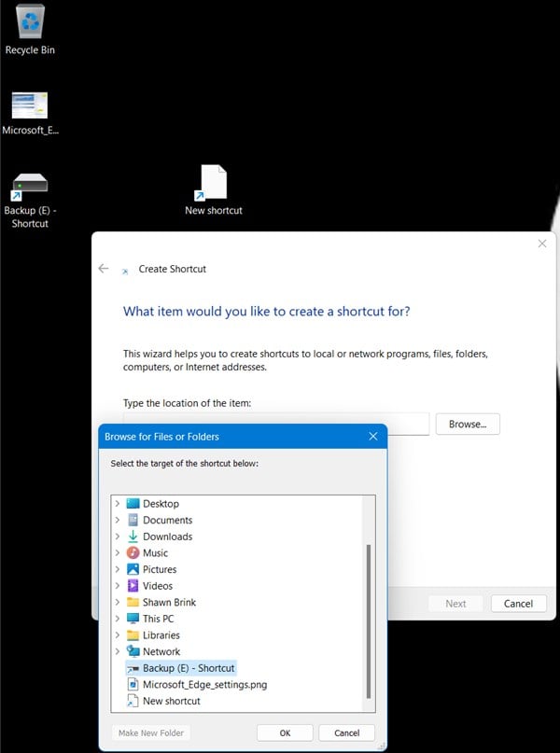Select Shawn Brink in the folder tree
Screen dimensions: 560x753
click(169, 602)
